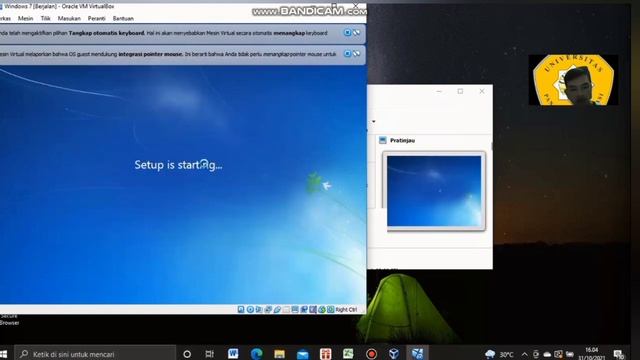Click the audio status icon in VM status bar
Image resolution: width=640 pixels, height=360 pixels.
(259, 309)
